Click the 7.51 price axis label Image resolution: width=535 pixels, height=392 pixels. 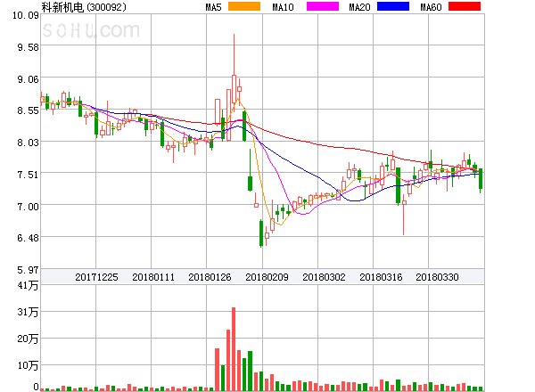coord(28,175)
